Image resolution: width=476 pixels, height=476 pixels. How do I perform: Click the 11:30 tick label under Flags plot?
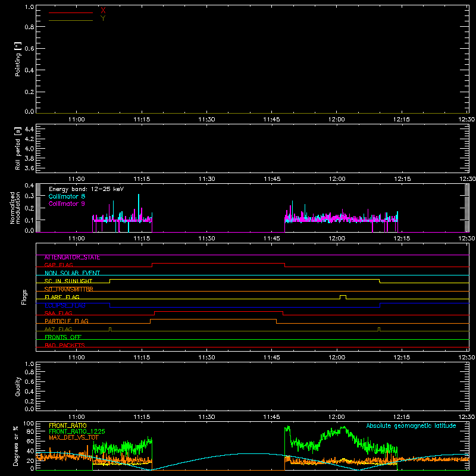206,358
